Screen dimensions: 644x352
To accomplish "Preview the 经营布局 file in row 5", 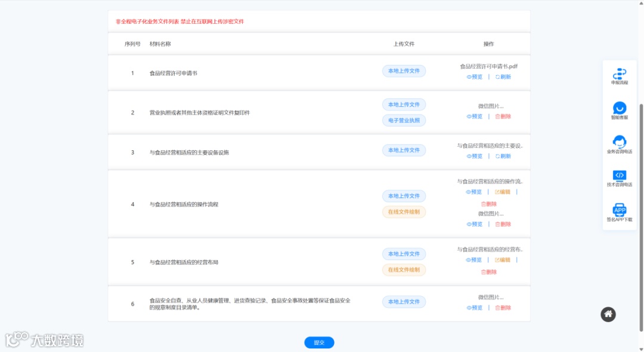I will click(473, 260).
